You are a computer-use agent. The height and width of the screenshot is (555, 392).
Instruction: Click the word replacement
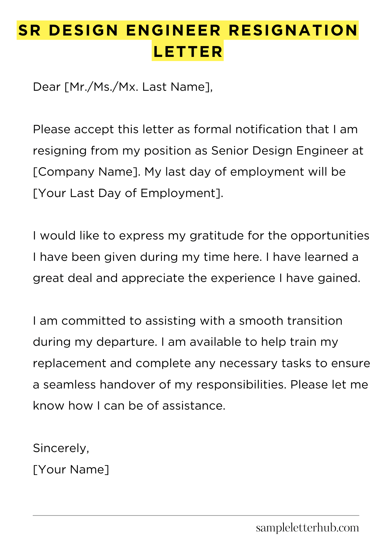pos(70,364)
